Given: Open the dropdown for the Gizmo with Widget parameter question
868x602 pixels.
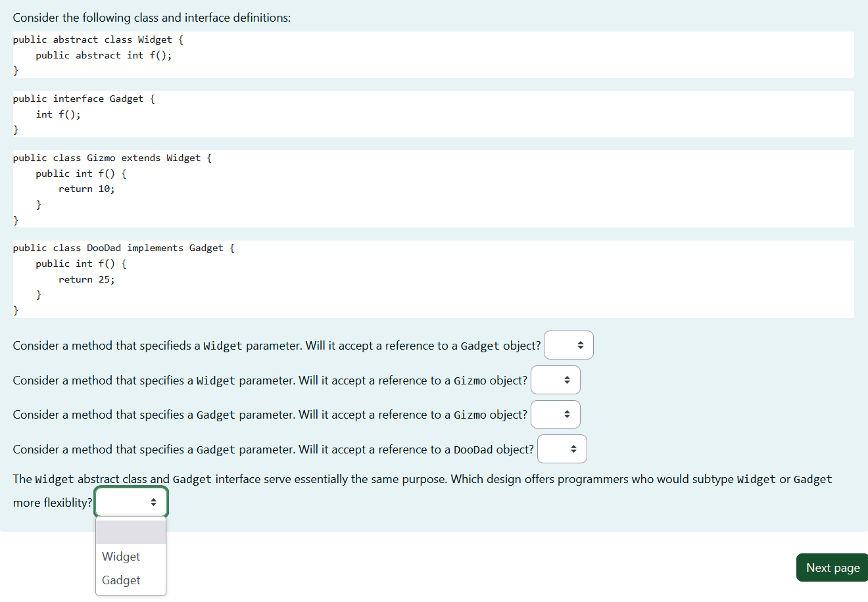Looking at the screenshot, I should click(555, 379).
